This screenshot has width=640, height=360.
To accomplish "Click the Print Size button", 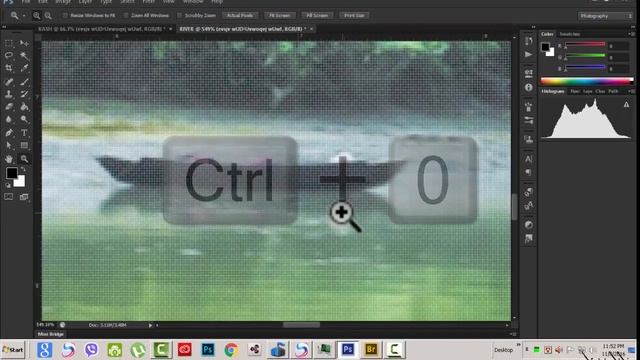I will [354, 16].
